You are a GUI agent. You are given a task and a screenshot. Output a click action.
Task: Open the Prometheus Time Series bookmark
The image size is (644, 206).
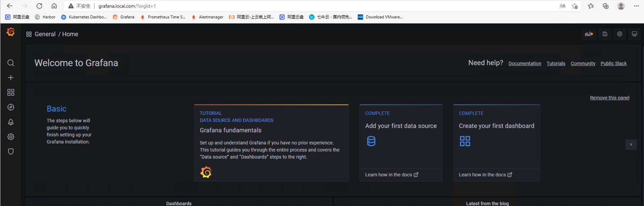163,17
